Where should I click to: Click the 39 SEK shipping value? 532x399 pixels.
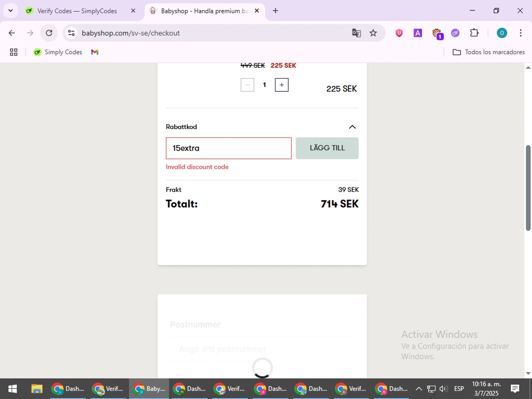tap(349, 190)
